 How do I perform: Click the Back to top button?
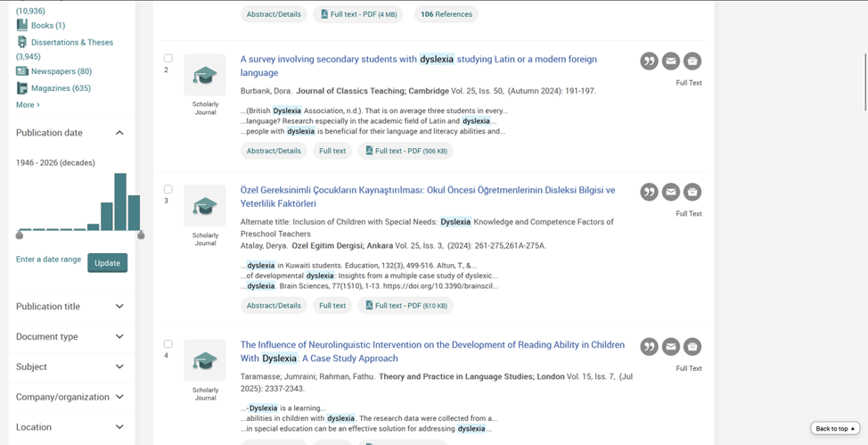pyautogui.click(x=835, y=429)
